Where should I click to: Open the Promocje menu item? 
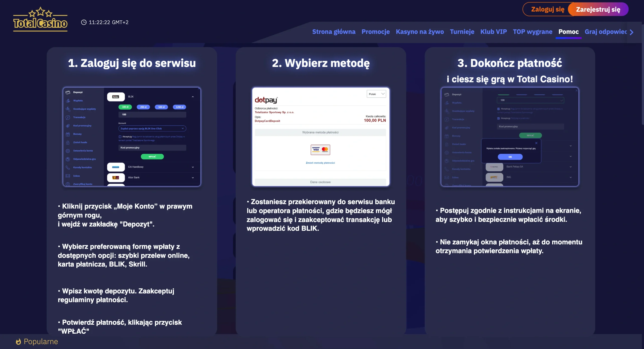pos(376,32)
